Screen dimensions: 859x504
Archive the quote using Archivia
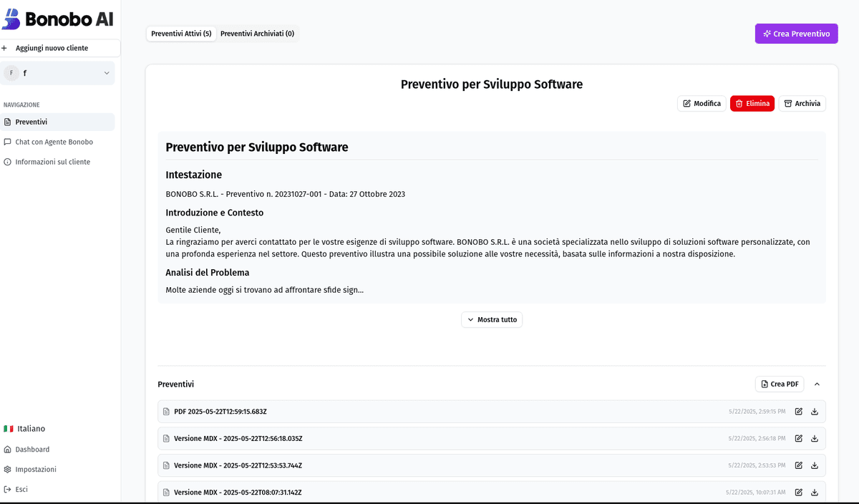tap(802, 104)
